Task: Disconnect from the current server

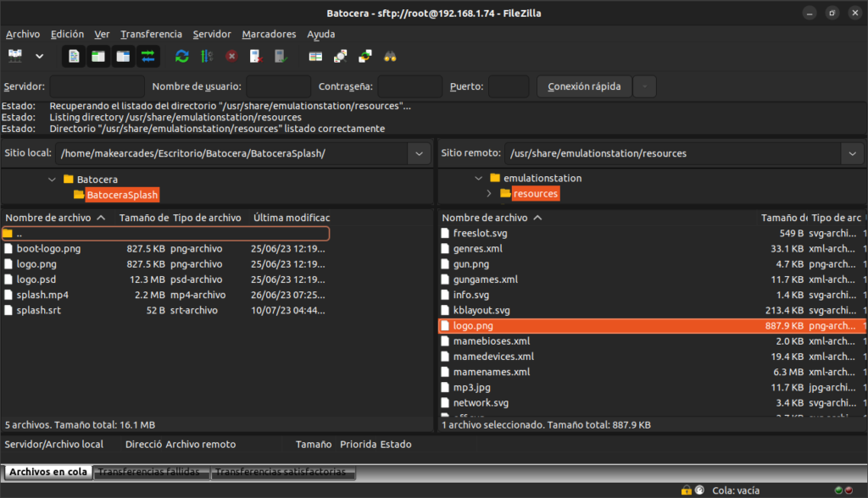Action: (x=256, y=56)
